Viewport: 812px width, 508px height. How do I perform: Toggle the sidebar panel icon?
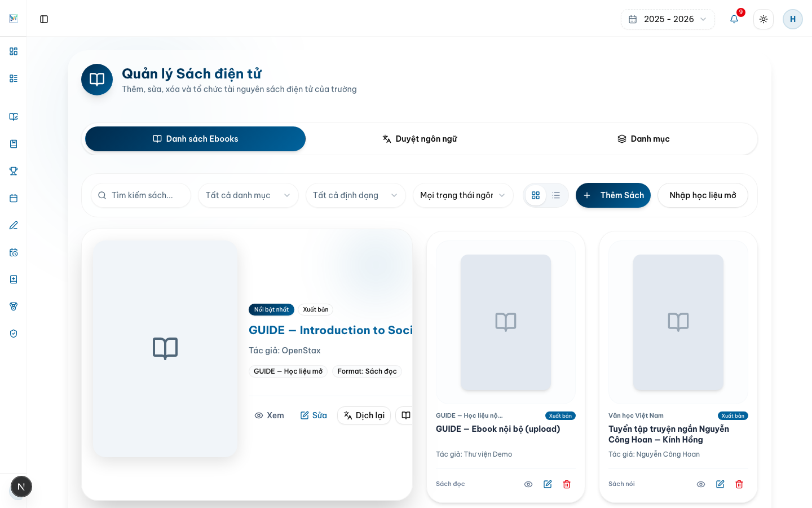pyautogui.click(x=44, y=19)
